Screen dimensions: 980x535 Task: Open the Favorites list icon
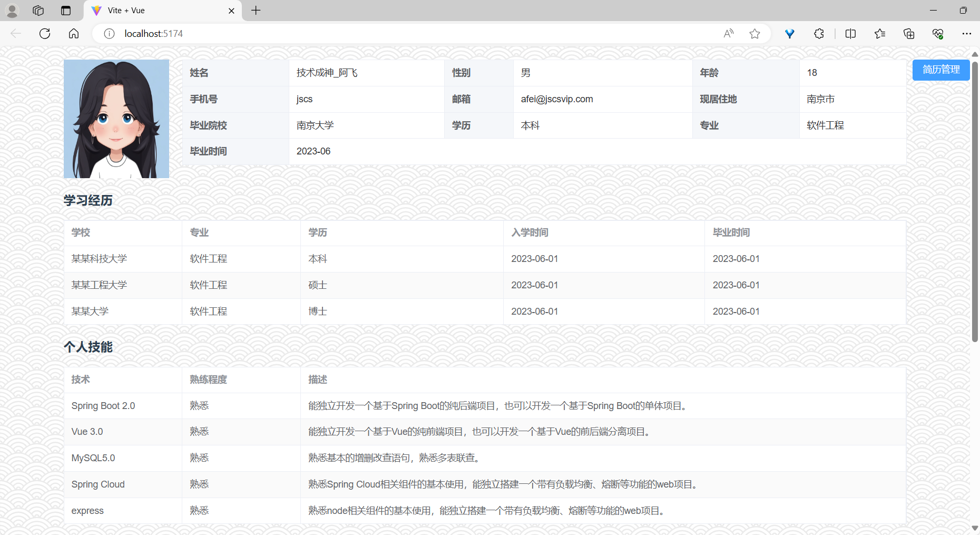point(880,34)
